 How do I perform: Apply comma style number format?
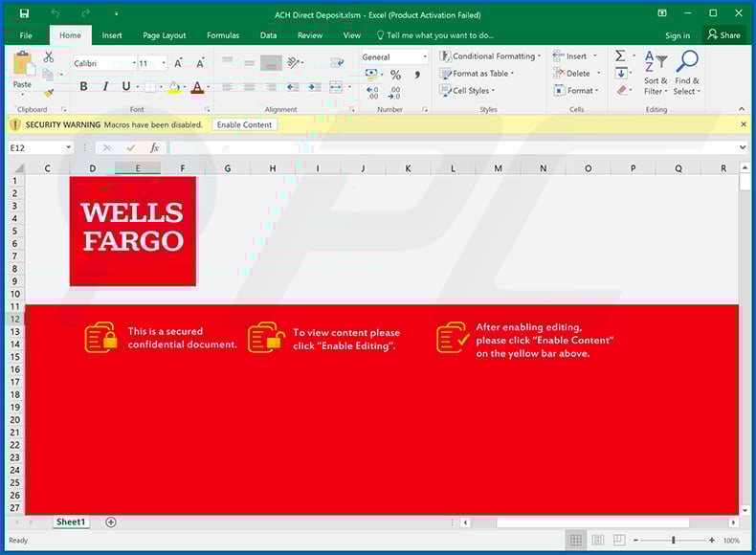(417, 75)
